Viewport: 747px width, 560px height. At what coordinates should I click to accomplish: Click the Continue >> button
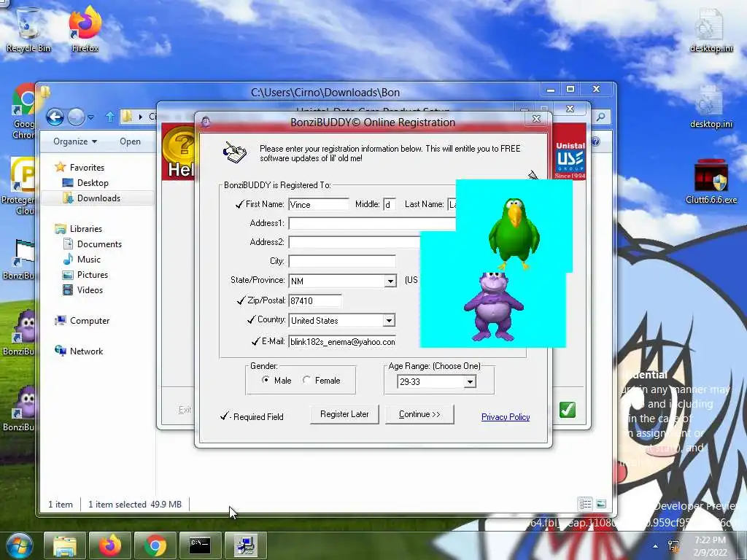(x=419, y=414)
